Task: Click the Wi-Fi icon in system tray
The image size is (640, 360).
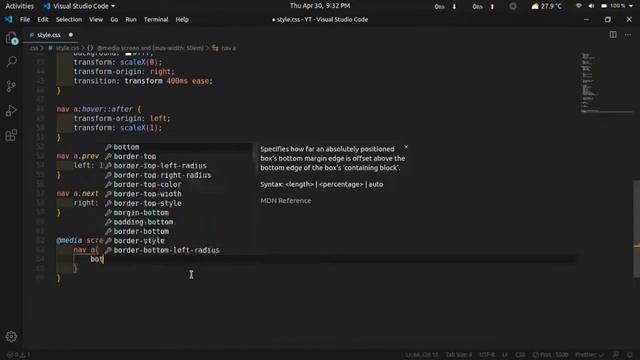Action: 579,6
